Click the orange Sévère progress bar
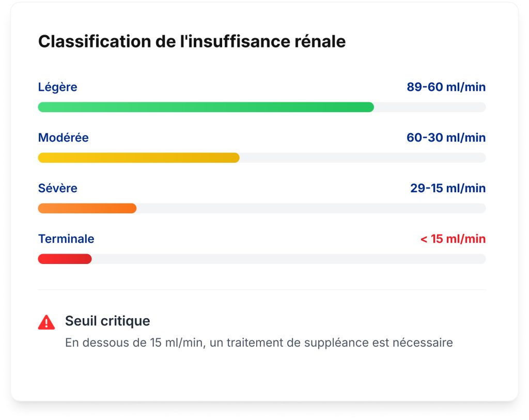 [x=87, y=208]
